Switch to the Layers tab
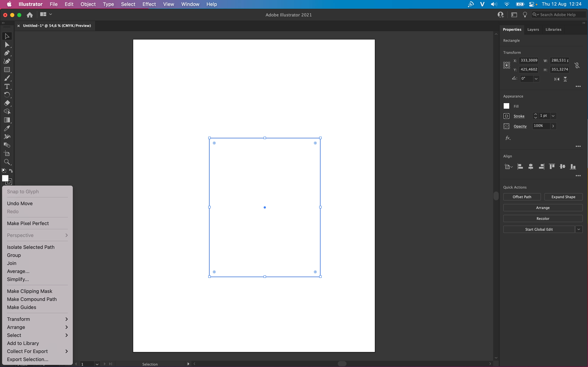This screenshot has width=588, height=367. coord(533,29)
